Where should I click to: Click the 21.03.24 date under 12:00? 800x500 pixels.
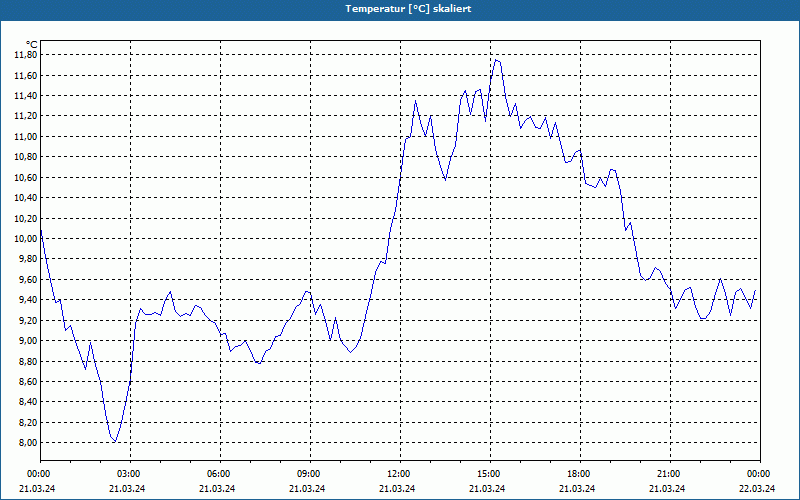pos(397,488)
